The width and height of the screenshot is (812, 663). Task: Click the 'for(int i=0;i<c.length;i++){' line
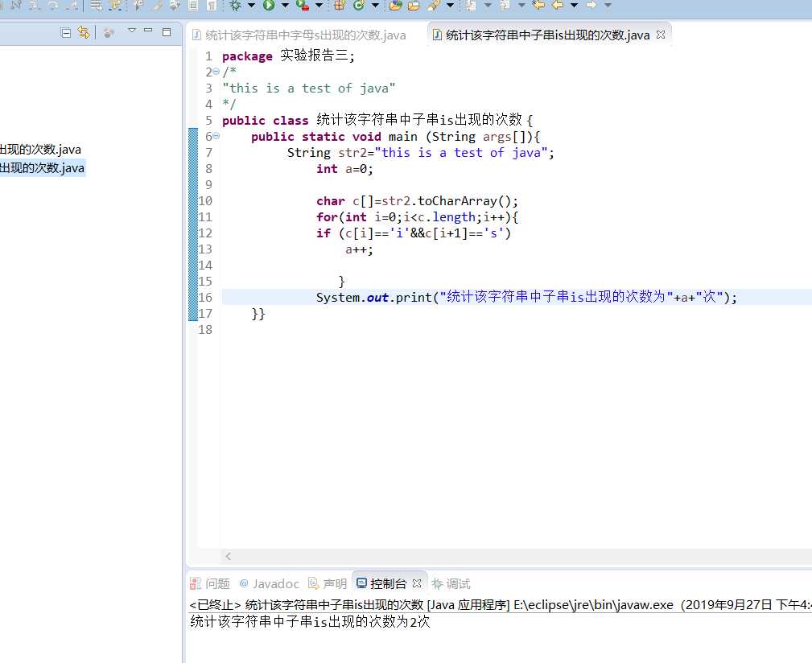[x=417, y=217]
